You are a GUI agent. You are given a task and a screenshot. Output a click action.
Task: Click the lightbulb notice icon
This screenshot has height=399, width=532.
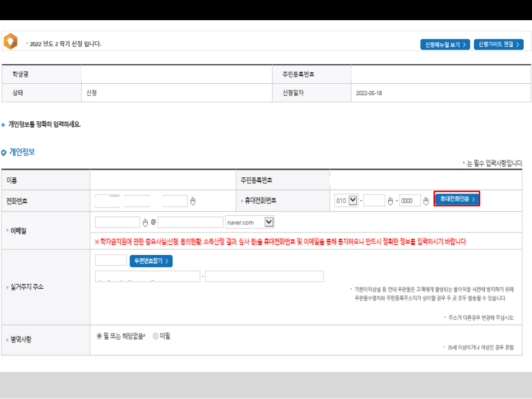tap(11, 42)
